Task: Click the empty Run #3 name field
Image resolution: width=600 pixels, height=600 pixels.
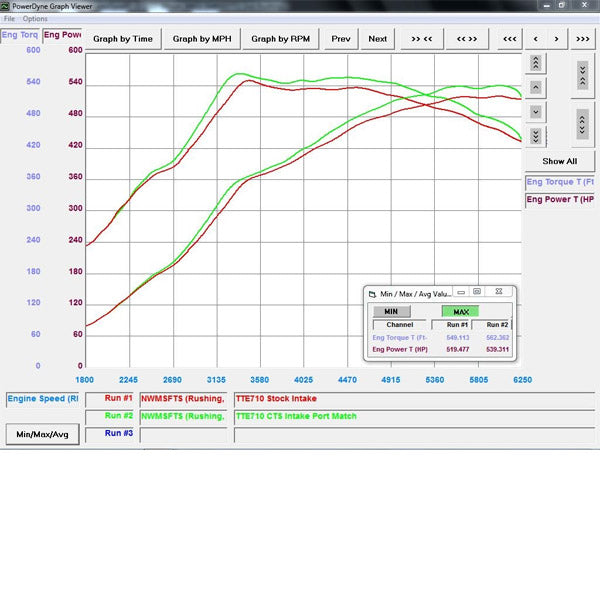Action: [x=183, y=435]
